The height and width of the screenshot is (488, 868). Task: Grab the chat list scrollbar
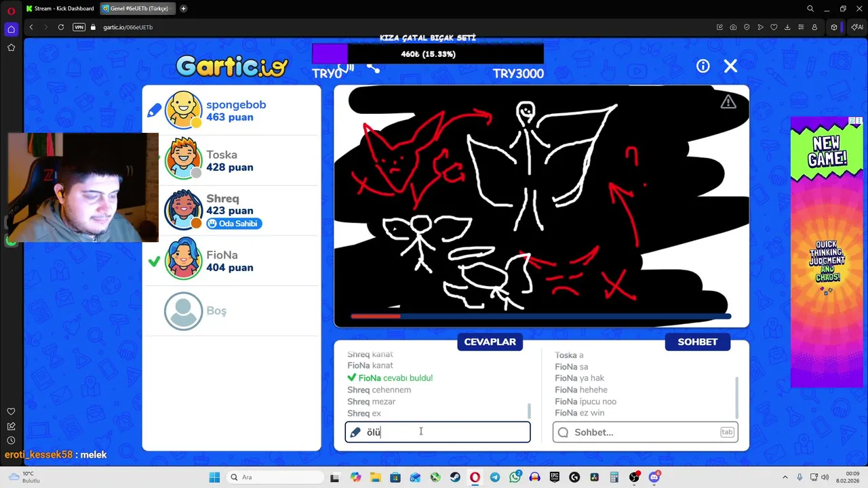click(x=736, y=397)
